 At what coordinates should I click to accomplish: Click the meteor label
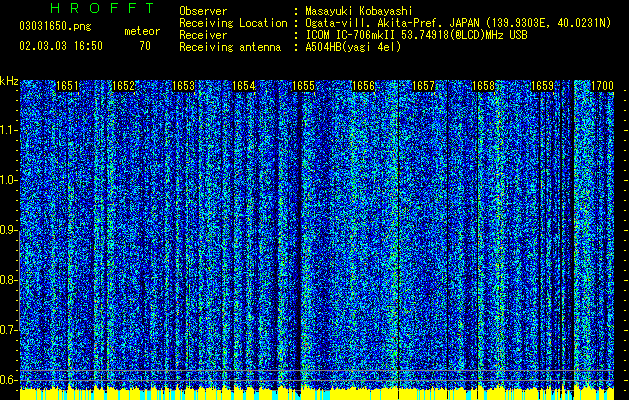pos(142,31)
